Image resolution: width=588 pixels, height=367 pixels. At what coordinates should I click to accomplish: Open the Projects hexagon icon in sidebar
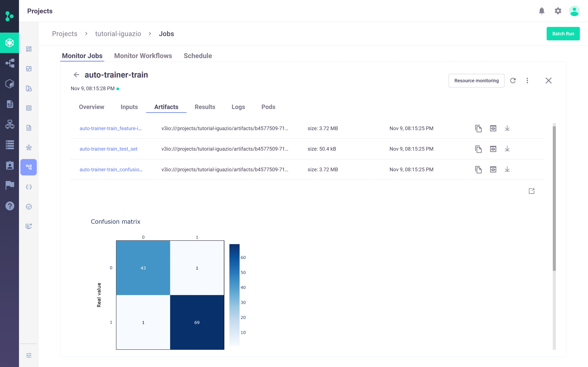pyautogui.click(x=10, y=43)
